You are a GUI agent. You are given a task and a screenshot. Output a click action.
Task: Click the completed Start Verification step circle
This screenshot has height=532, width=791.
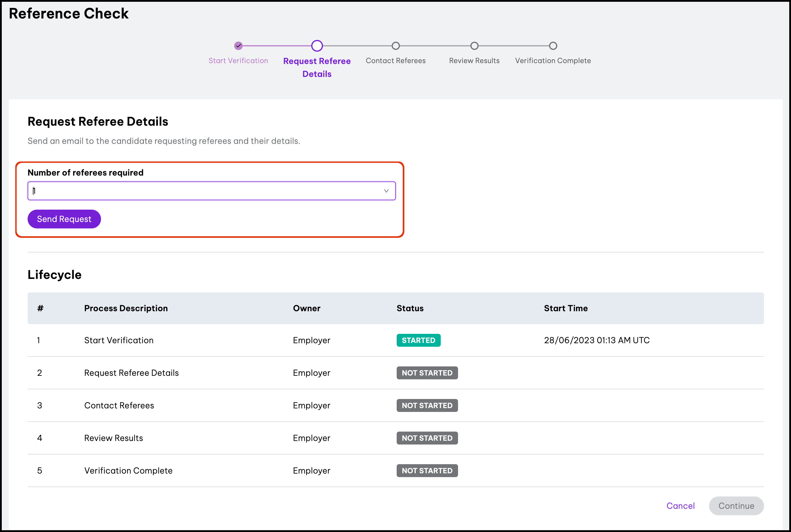click(x=238, y=46)
